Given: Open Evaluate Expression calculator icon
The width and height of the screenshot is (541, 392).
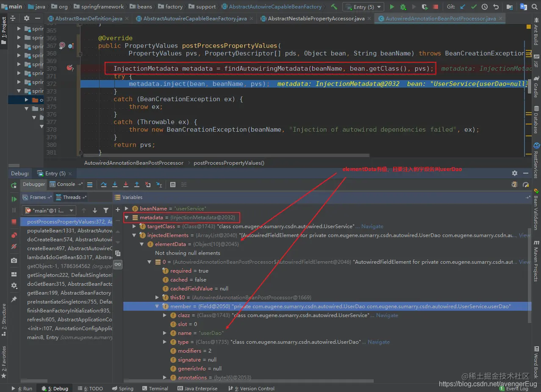Looking at the screenshot, I should (173, 185).
